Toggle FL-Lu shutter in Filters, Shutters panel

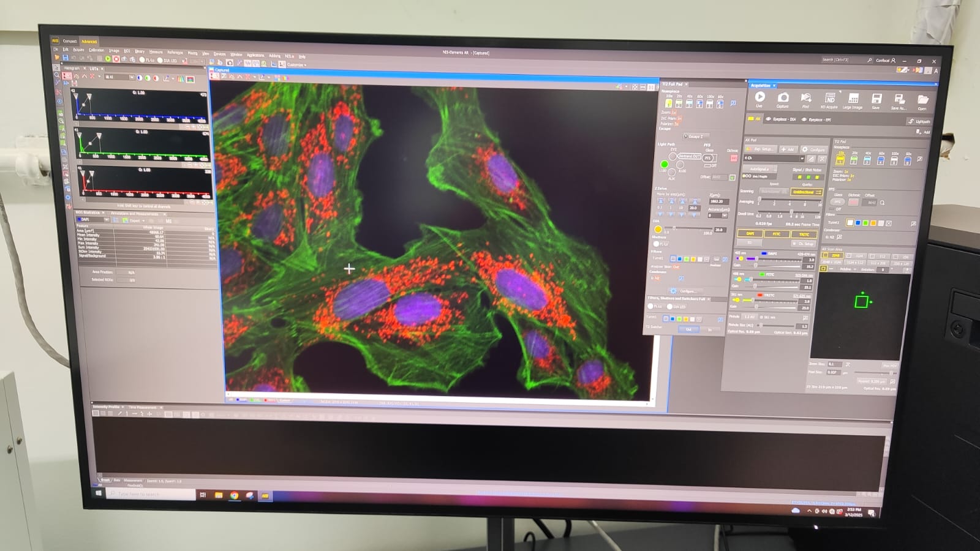(655, 306)
